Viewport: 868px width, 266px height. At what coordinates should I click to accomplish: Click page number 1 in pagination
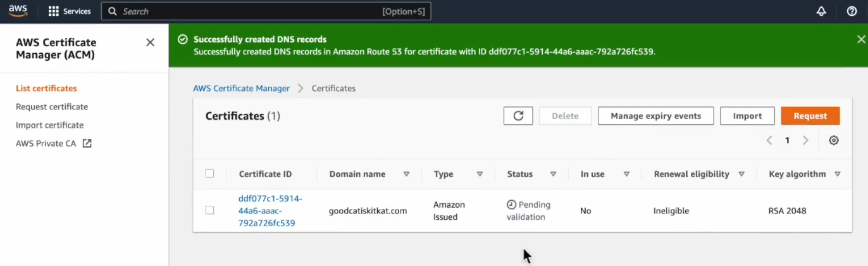(787, 141)
